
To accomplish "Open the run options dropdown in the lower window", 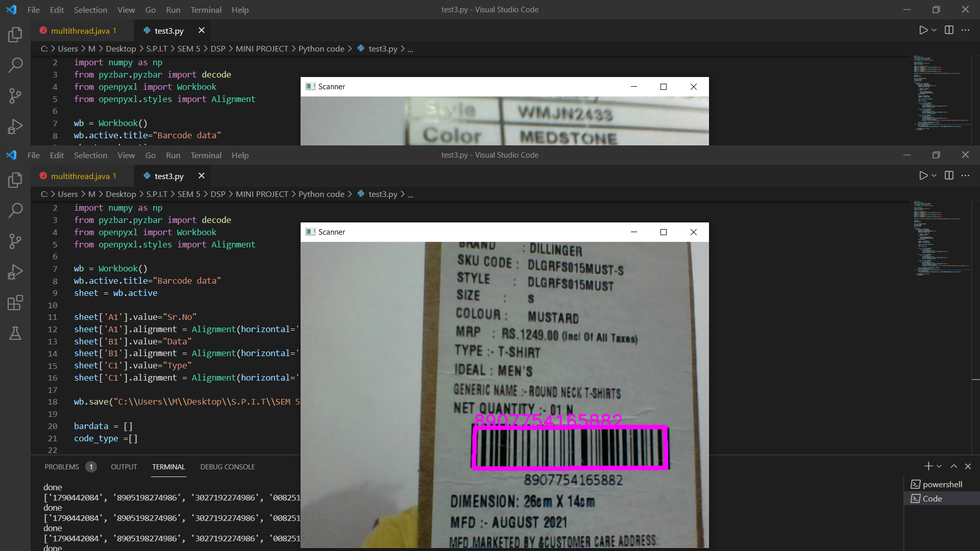I will click(x=934, y=176).
